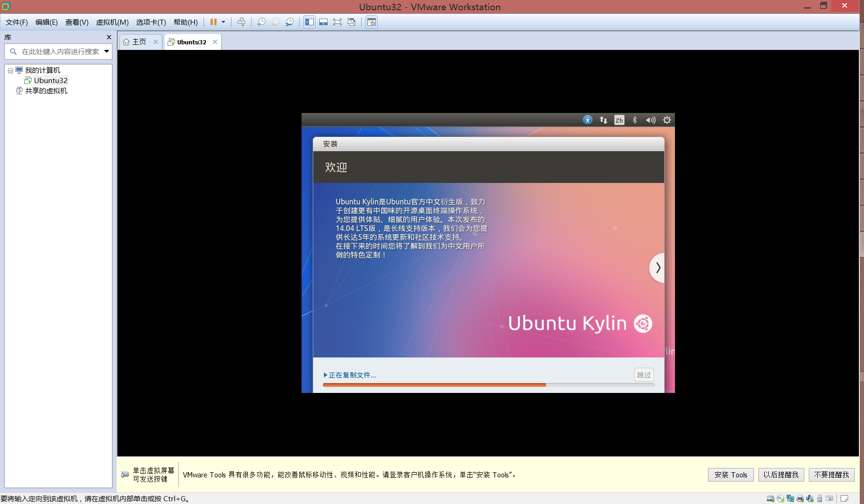Click the network adapter status icon
Image resolution: width=864 pixels, height=504 pixels.
point(790,498)
